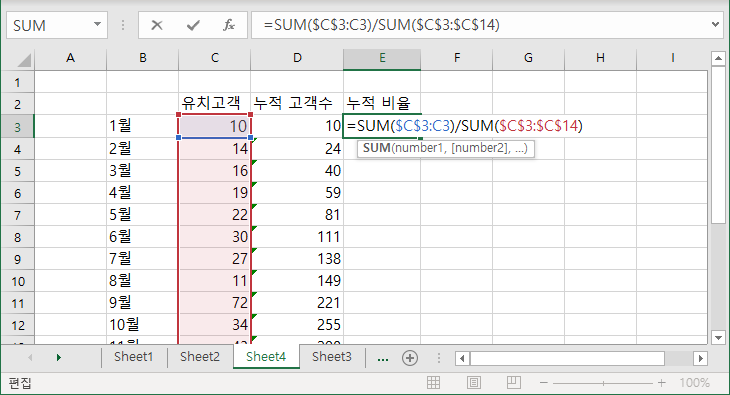Add a new sheet with plus icon
Viewport: 730px width, 395px height.
(410, 358)
